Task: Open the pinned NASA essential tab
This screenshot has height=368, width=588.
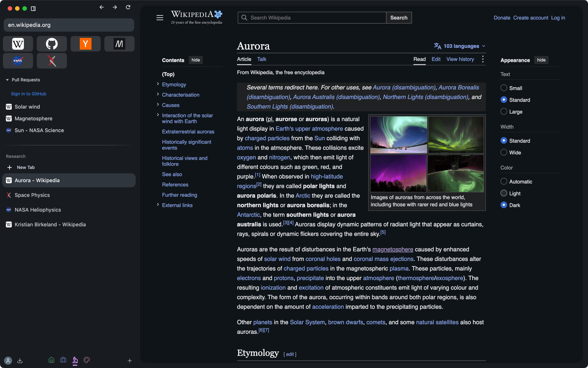Action: (18, 61)
